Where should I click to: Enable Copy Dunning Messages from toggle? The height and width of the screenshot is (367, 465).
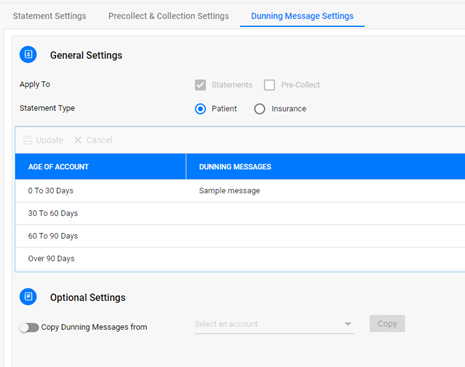click(29, 327)
